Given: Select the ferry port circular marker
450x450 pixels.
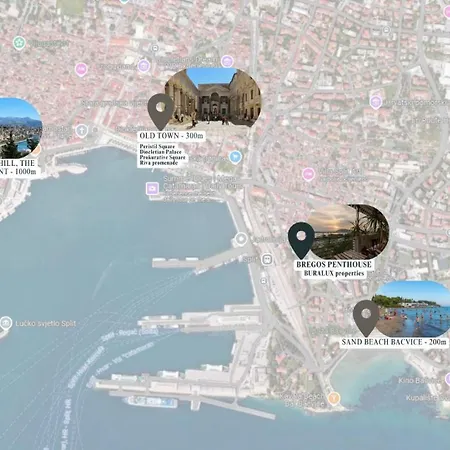Looking at the screenshot, I should pos(241,239).
